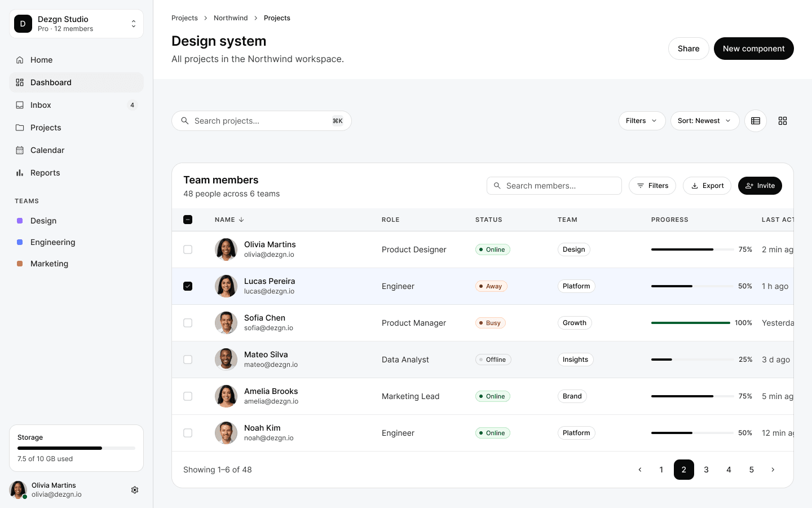
Task: Open settings gear next to Olivia Martins
Action: (x=135, y=490)
